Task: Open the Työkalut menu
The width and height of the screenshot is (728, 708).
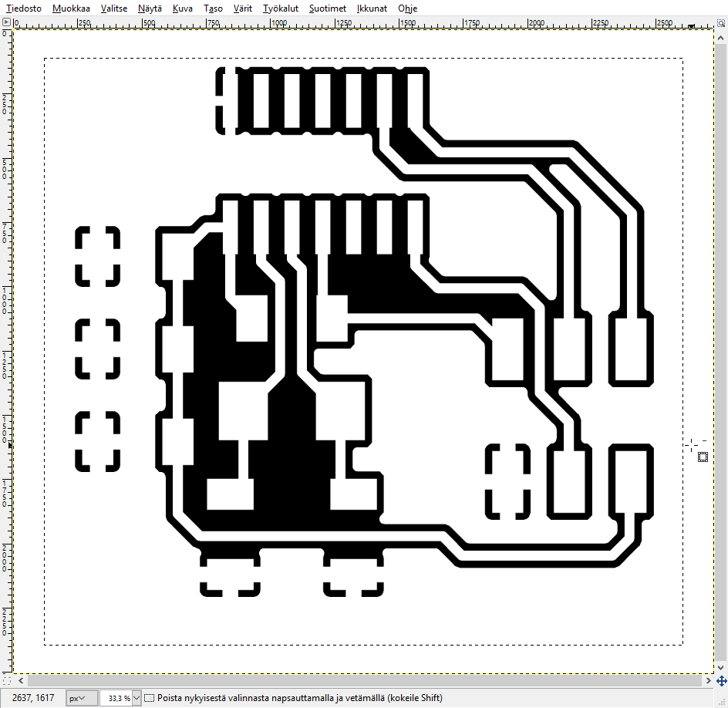Action: pyautogui.click(x=281, y=8)
